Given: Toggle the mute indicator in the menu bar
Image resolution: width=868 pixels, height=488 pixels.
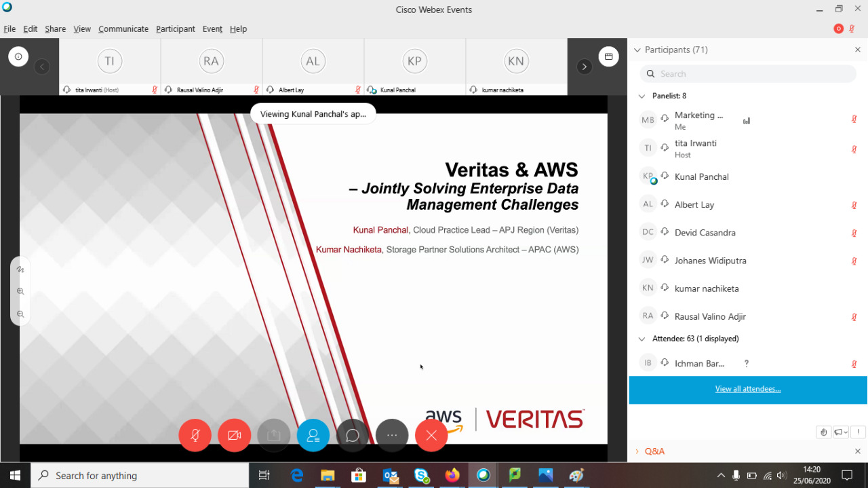Looking at the screenshot, I should coord(852,29).
